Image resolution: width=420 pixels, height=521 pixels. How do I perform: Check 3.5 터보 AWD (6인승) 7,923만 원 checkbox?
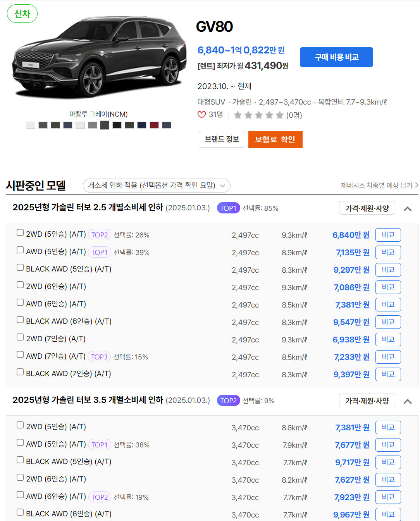click(20, 495)
